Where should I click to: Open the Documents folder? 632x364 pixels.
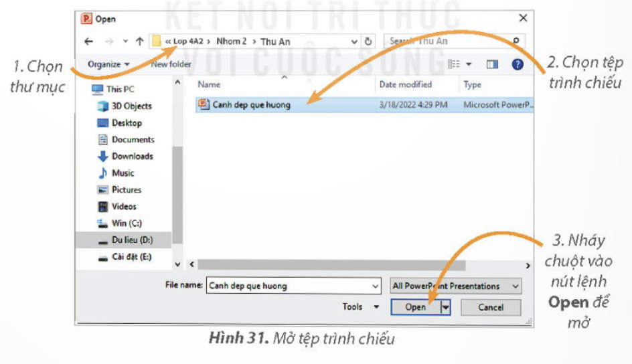click(x=133, y=139)
